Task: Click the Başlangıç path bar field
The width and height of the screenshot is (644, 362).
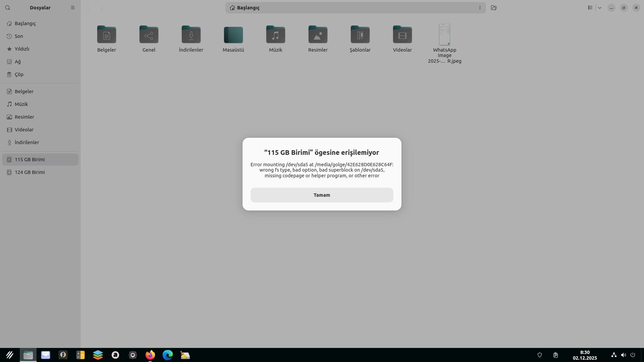Action: (x=352, y=8)
